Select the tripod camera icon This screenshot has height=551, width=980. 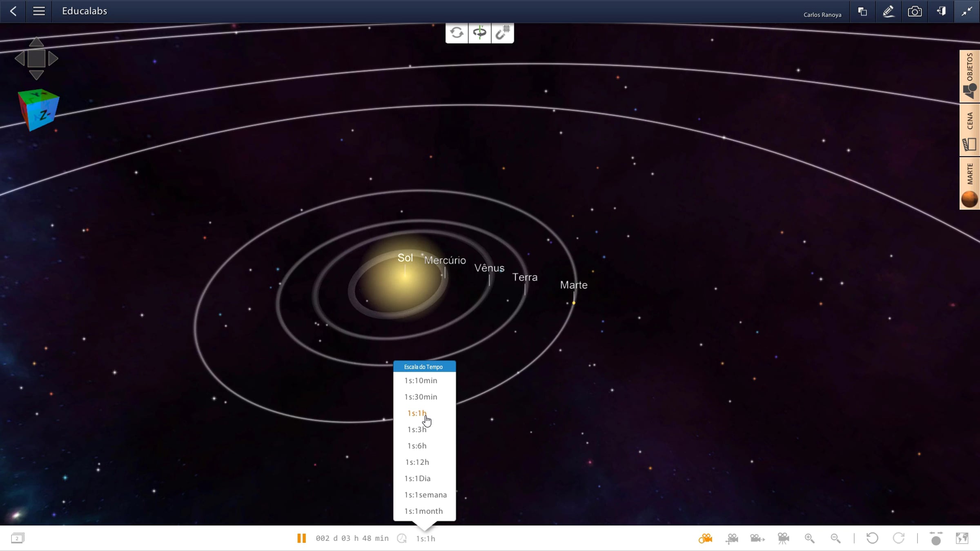tap(783, 538)
